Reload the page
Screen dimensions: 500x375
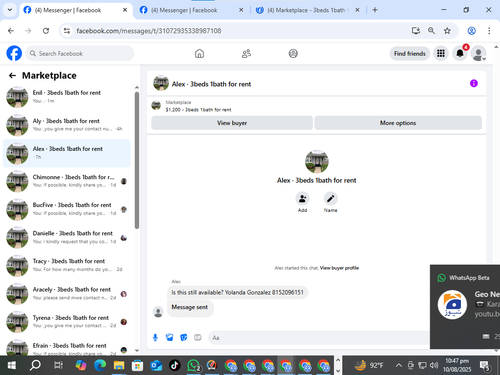tap(46, 31)
